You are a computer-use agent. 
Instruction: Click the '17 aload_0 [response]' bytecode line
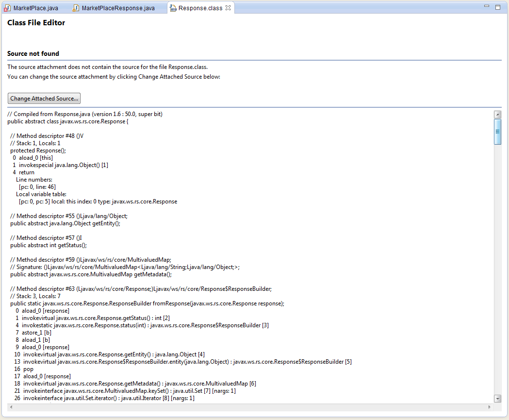[43, 376]
